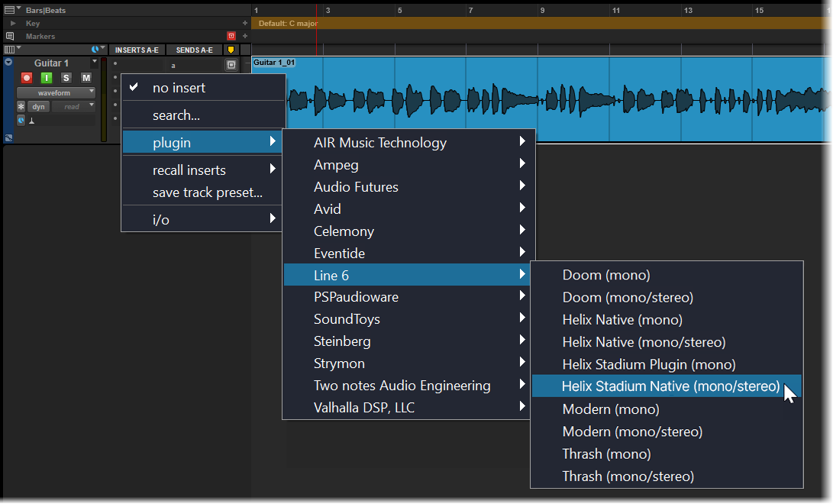Select the checked 'no insert' option
The image size is (833, 504).
203,88
